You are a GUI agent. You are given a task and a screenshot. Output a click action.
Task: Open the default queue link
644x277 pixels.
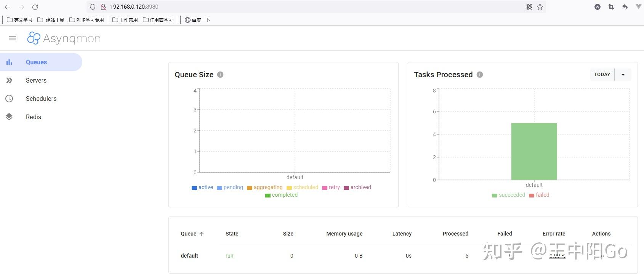point(189,256)
